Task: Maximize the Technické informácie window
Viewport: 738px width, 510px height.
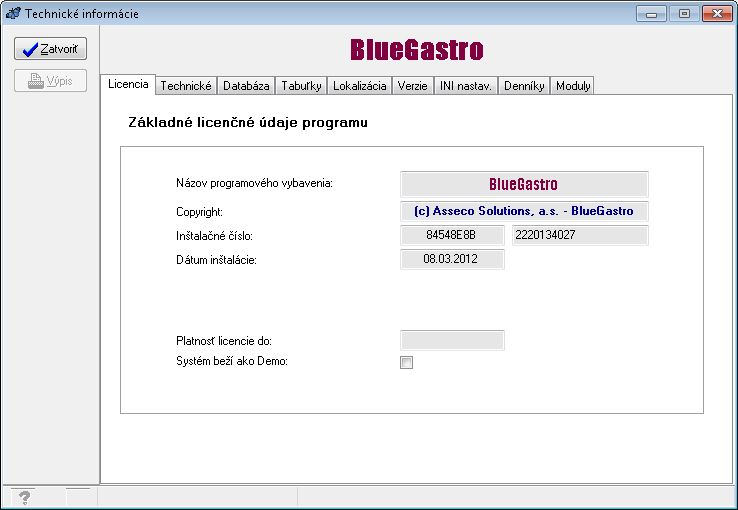Action: pyautogui.click(x=684, y=14)
